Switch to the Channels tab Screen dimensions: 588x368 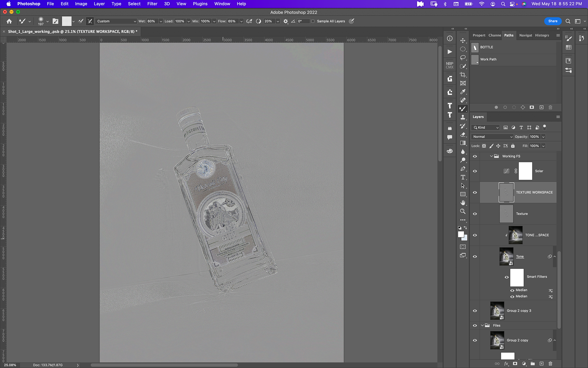click(x=495, y=35)
